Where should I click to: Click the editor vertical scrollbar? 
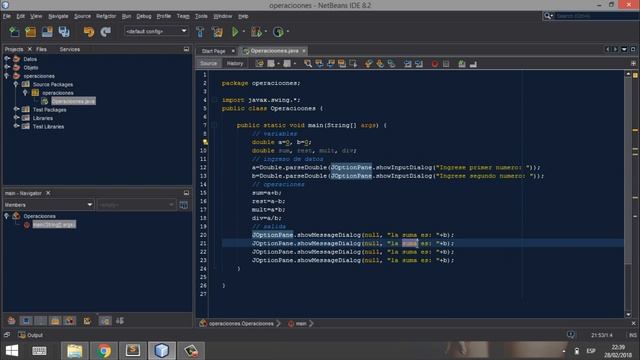(628, 194)
